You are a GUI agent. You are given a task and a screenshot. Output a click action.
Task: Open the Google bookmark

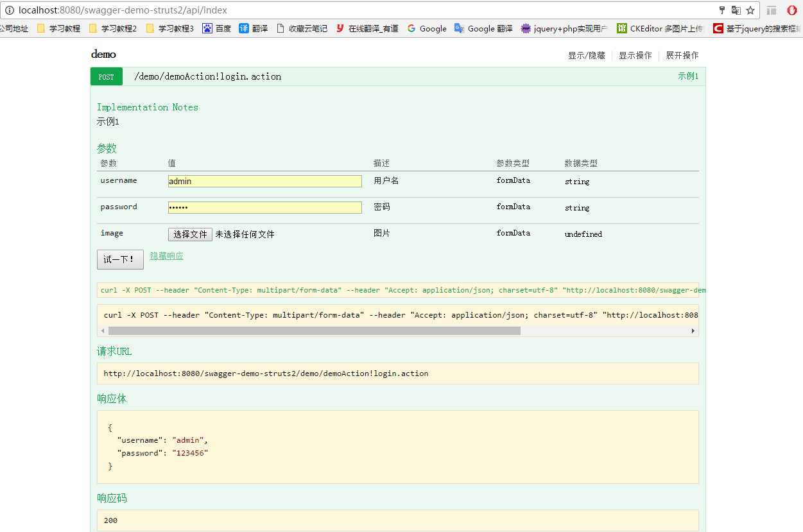[x=427, y=28]
